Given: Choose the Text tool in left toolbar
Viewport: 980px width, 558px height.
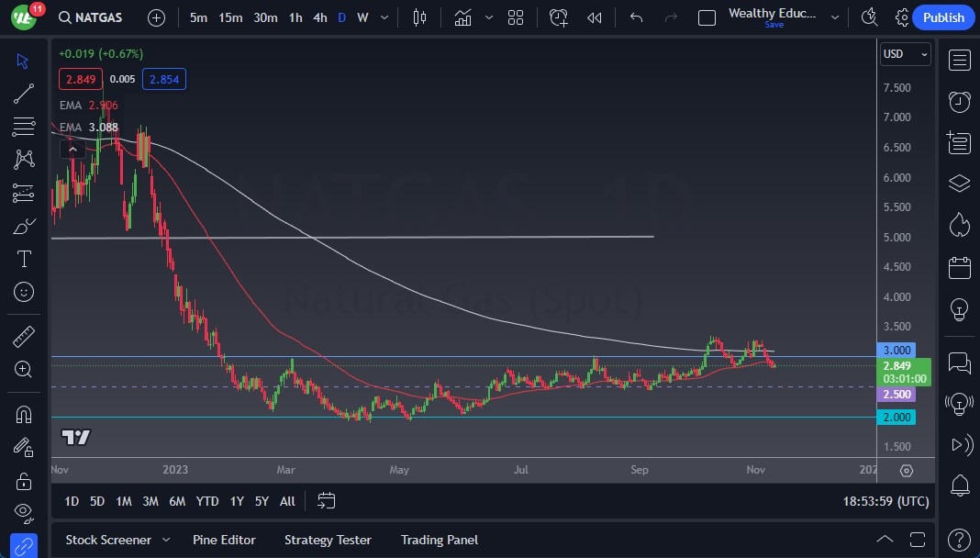Looking at the screenshot, I should 24,259.
